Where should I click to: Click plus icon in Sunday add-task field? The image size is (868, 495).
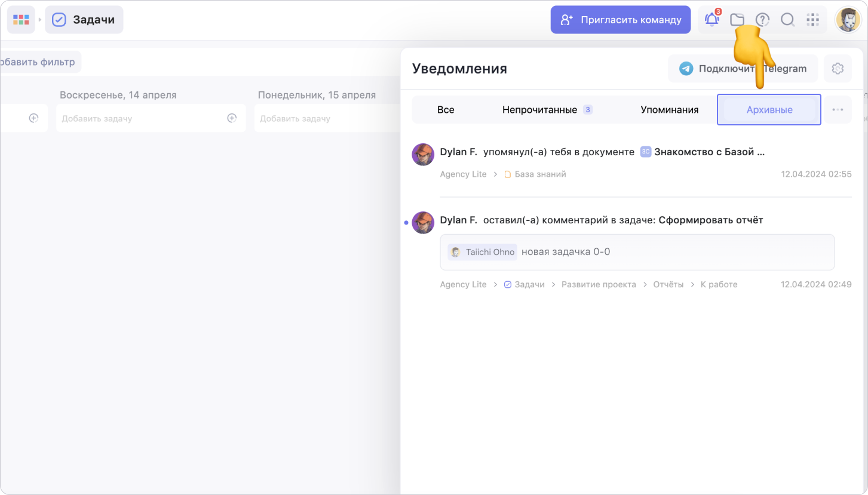[x=232, y=118]
